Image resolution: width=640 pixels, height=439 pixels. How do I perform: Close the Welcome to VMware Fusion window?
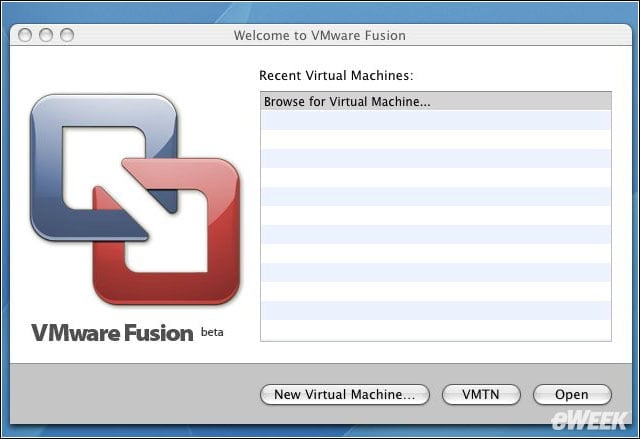[25, 35]
